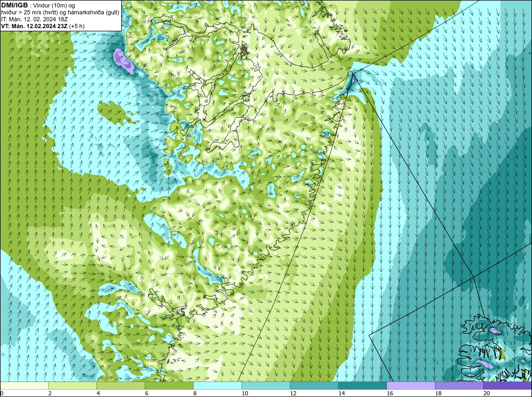The width and height of the screenshot is (532, 397).
Task: Click the dark purple above 20 m/s swatch
Action: point(508,385)
